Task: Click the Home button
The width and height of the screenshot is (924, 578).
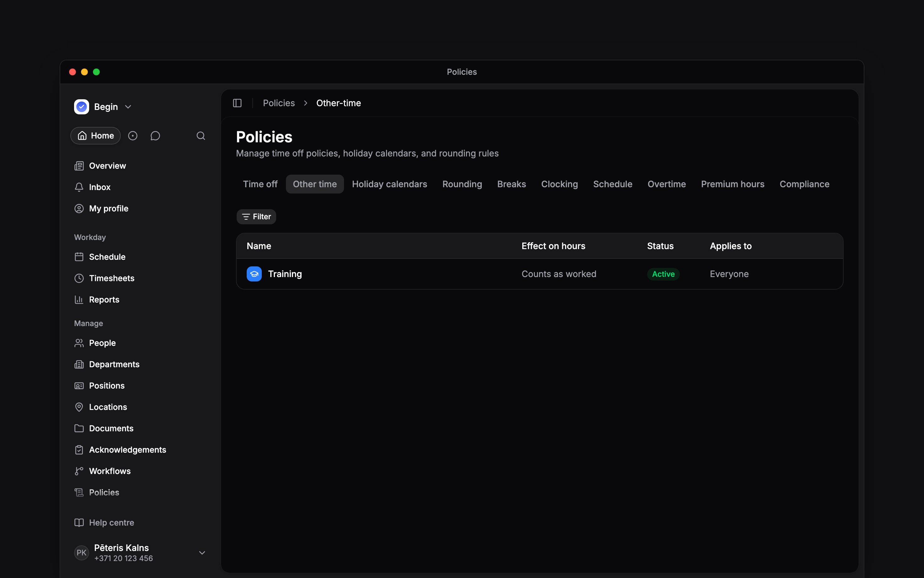Action: pos(95,136)
